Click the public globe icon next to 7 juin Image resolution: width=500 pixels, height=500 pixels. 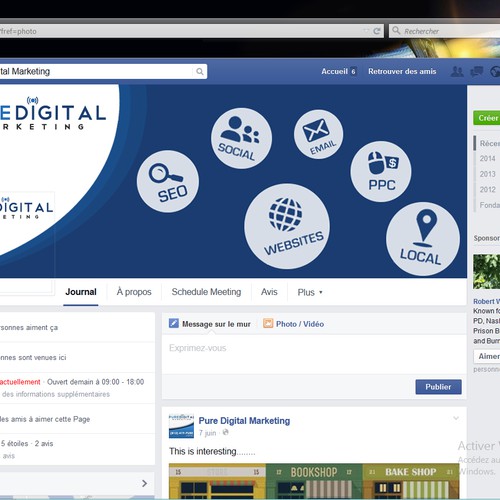226,432
